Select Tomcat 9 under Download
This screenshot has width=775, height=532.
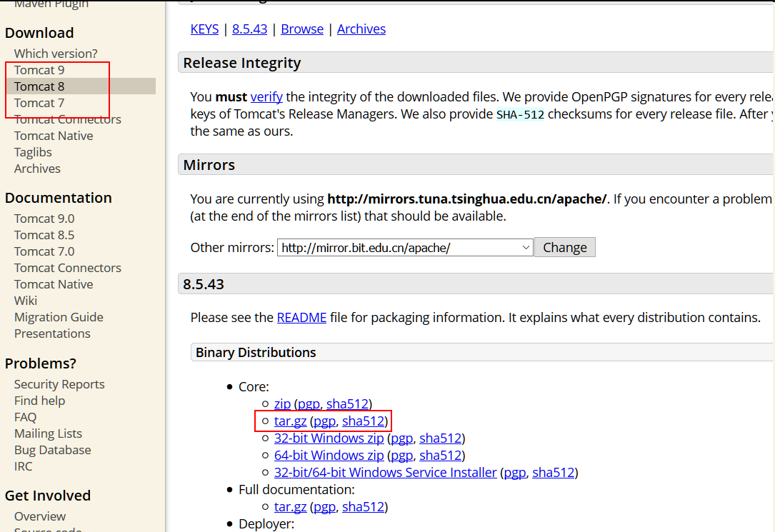click(x=39, y=70)
